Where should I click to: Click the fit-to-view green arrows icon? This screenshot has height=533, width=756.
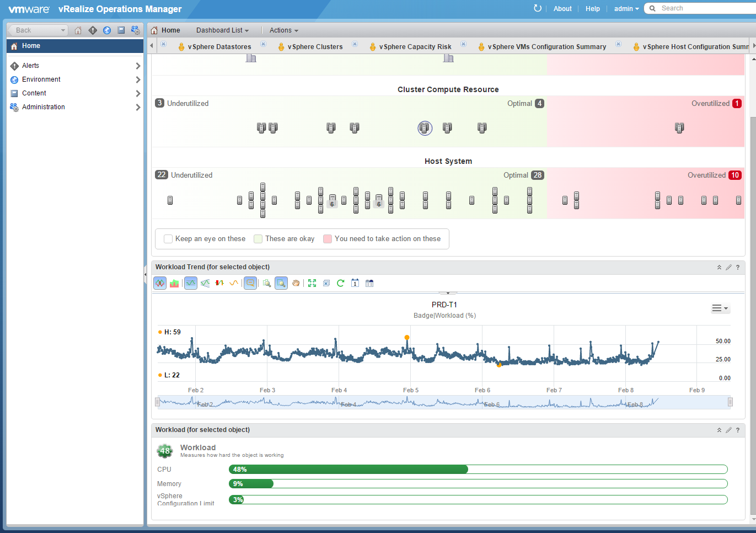312,283
